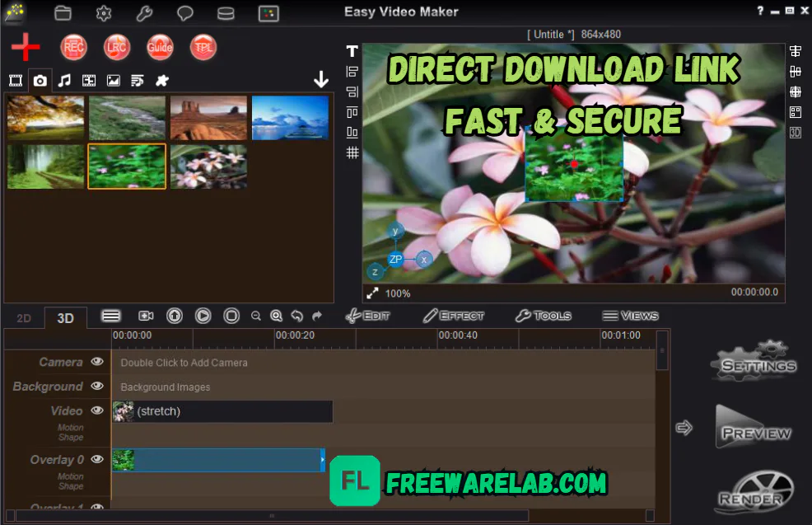The image size is (812, 525).
Task: Select the forest waterfall thumbnail
Action: [45, 166]
